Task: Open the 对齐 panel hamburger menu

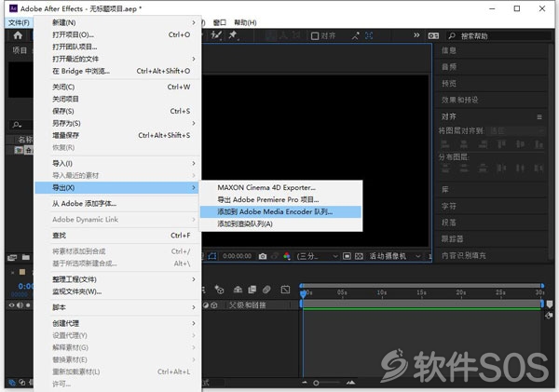Action: tap(539, 117)
